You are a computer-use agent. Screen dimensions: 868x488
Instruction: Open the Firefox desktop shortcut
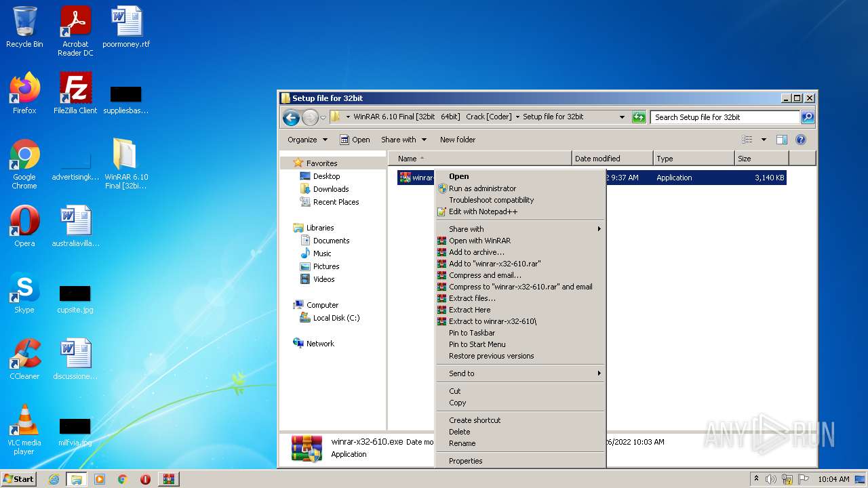click(x=24, y=94)
